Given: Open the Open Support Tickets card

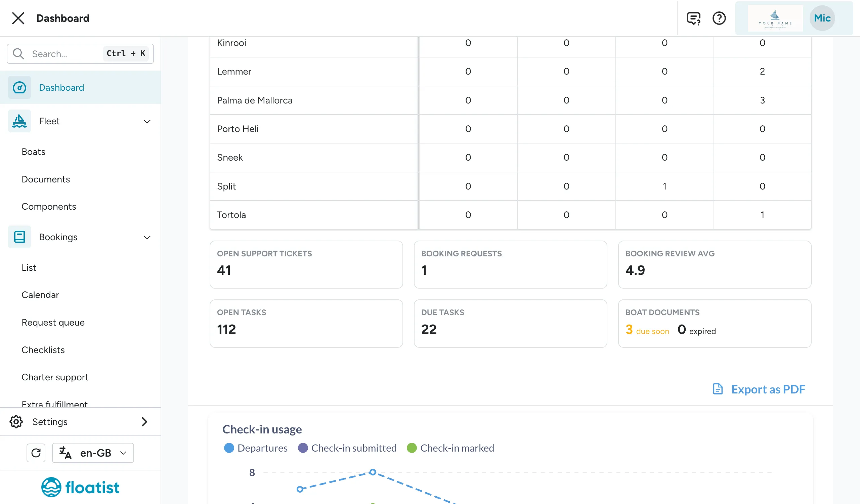Looking at the screenshot, I should coord(306,264).
